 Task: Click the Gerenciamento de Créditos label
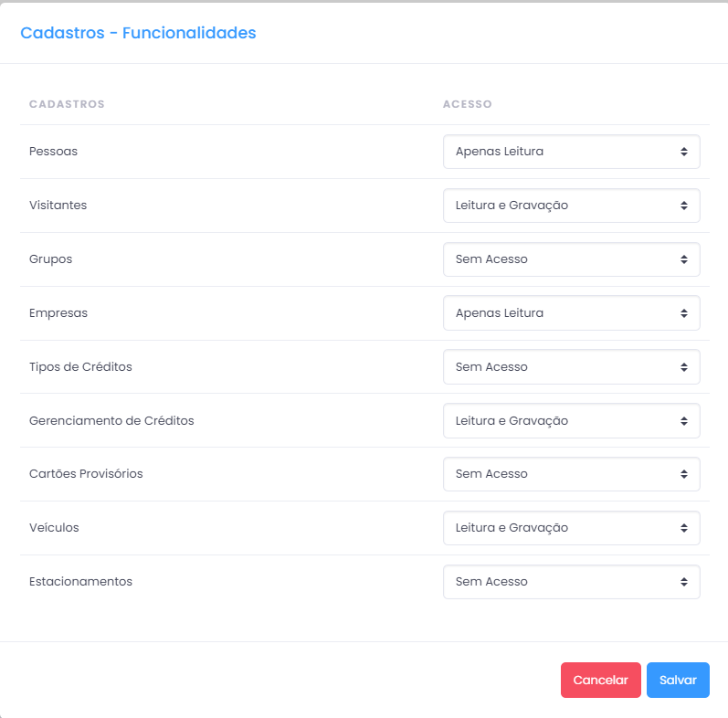click(111, 421)
